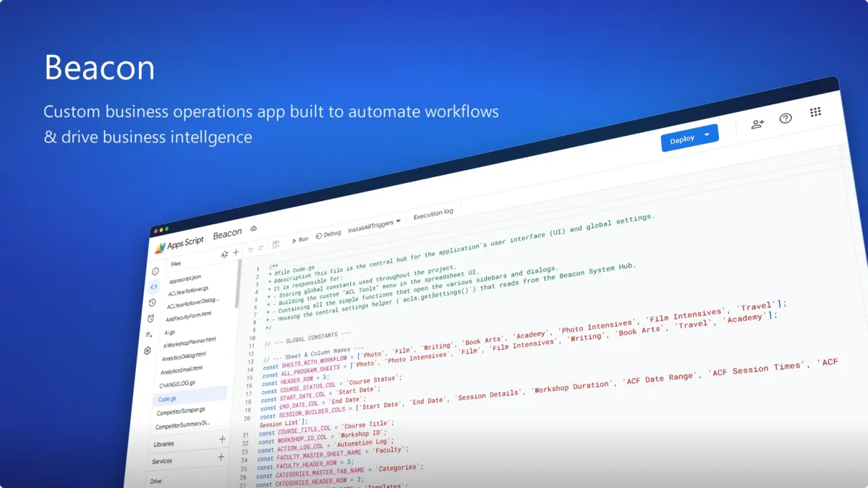Open the Editor code icon in sidebar

click(x=153, y=287)
